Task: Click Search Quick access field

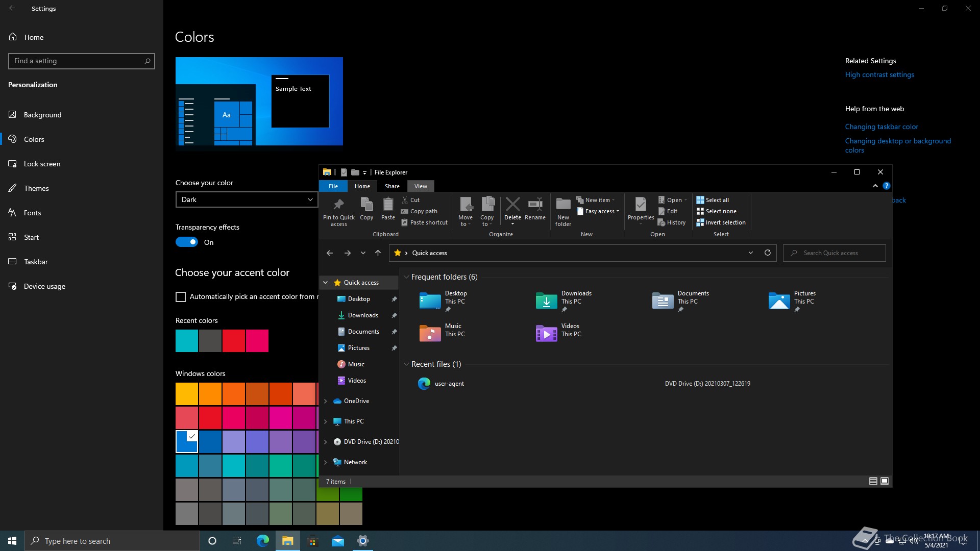Action: coord(835,253)
